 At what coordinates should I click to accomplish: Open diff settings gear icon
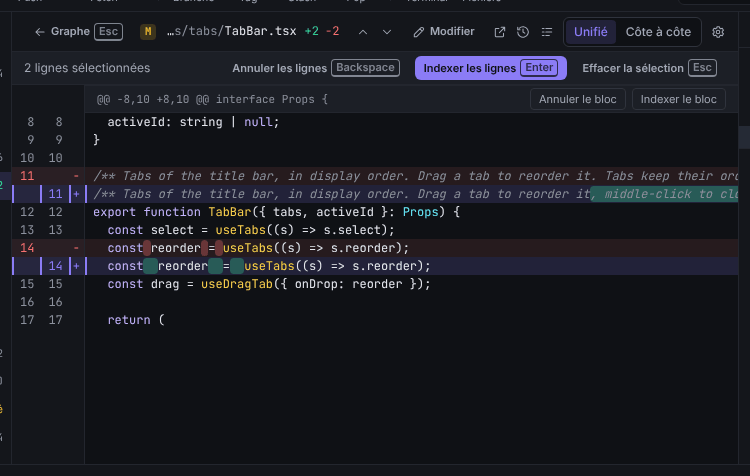[718, 32]
